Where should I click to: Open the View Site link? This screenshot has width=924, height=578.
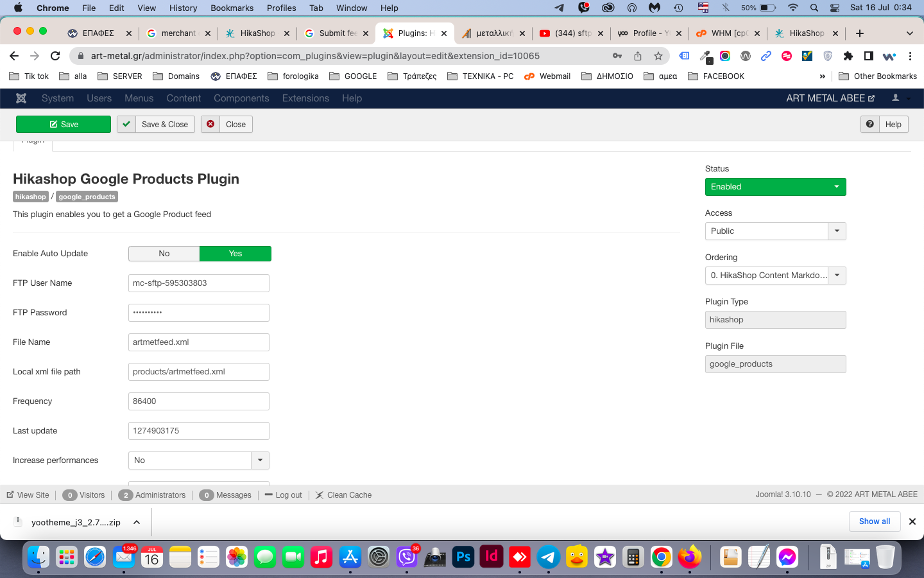[28, 495]
